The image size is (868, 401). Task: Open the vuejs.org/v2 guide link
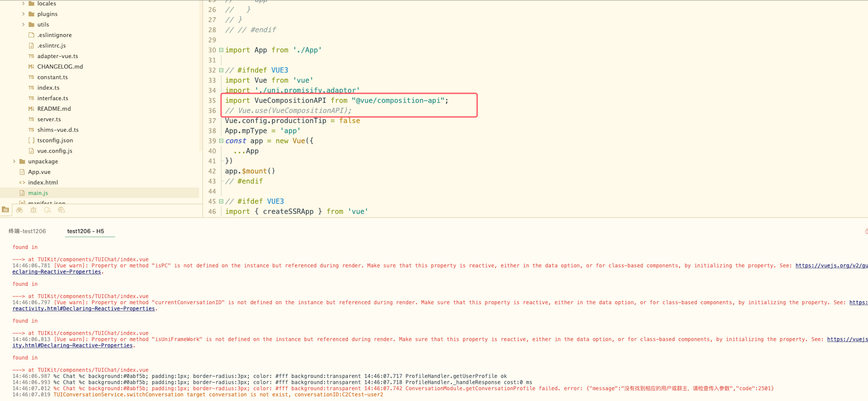coord(831,265)
